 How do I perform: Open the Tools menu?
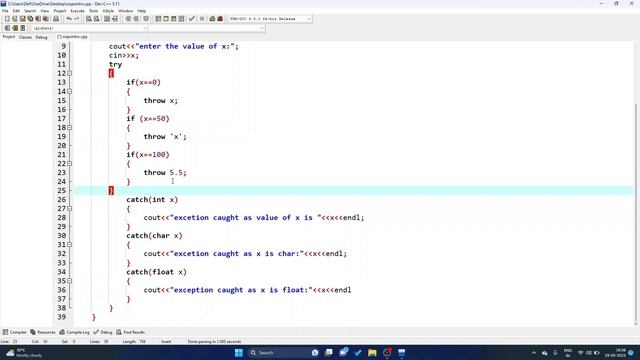click(93, 11)
